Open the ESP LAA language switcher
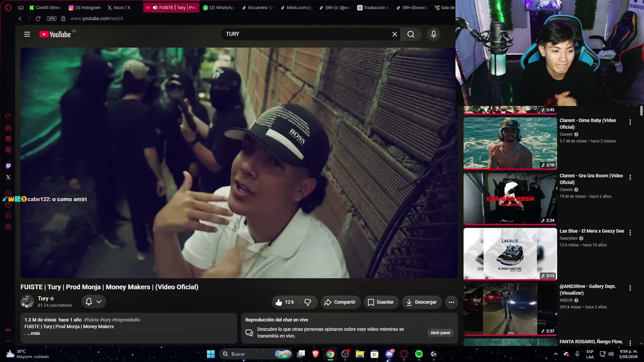Viewport: 644px width, 362px height. pyautogui.click(x=590, y=354)
